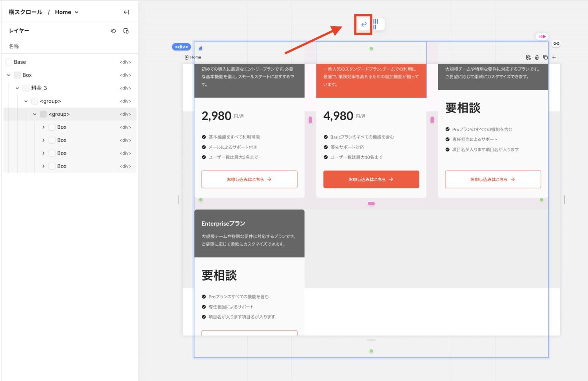
Task: Click the device copy icon beside レイヤー
Action: point(126,31)
